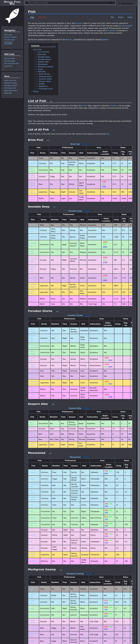
Task: Open Special pages under Wiki tools
Action: tap(10, 58)
